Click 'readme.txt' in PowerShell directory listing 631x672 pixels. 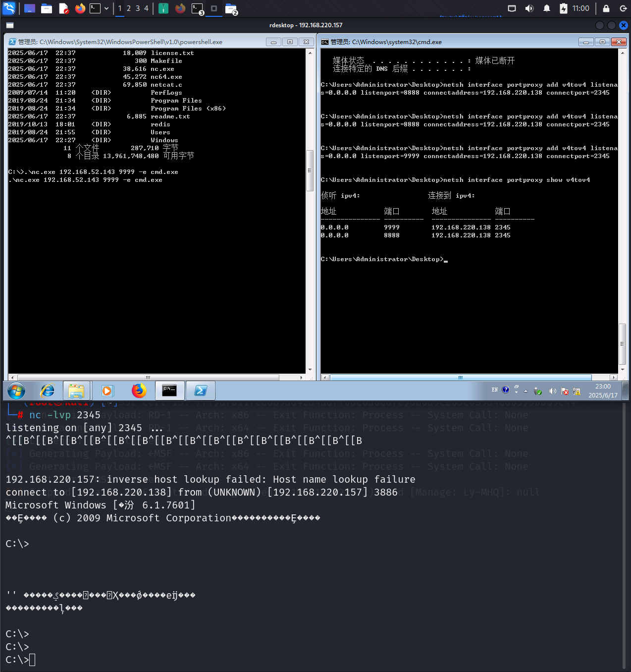(170, 116)
